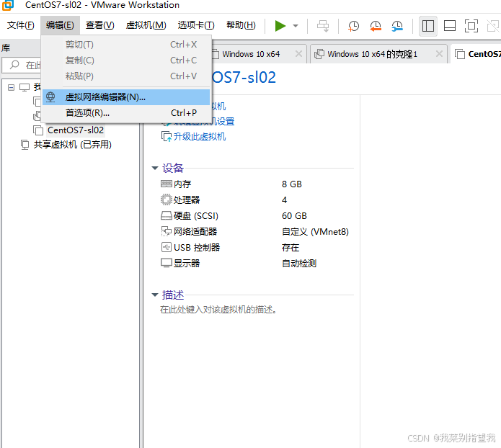Click the 硬盘 (SCSI) device row
This screenshot has height=448, width=501.
coord(255,216)
